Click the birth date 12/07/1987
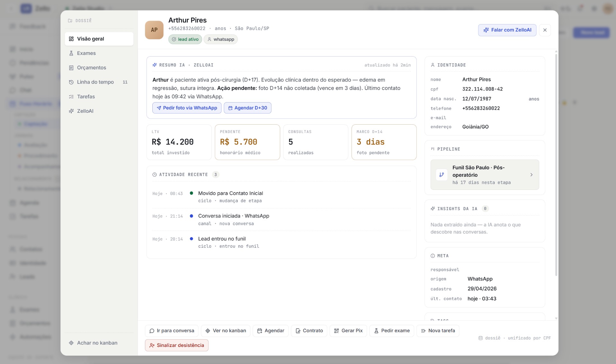616x364 pixels. point(477,99)
